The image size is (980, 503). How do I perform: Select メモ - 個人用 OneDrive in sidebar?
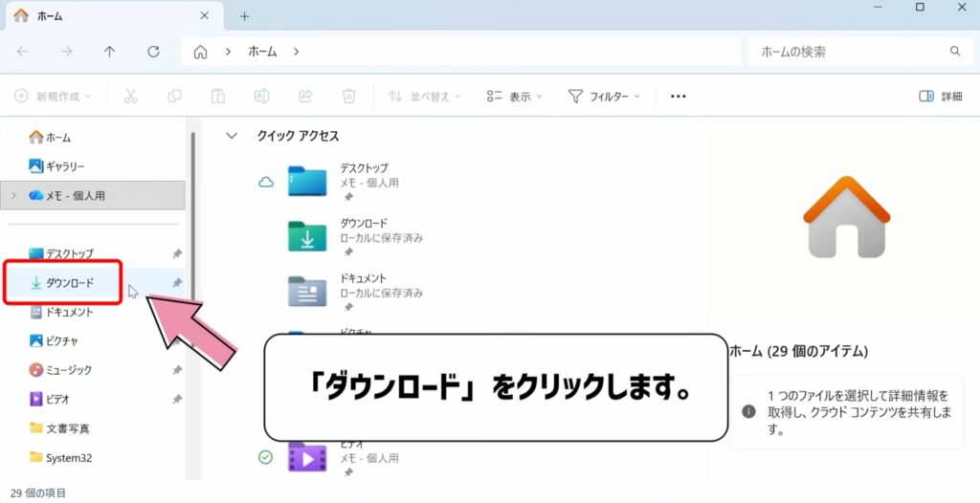pos(93,196)
